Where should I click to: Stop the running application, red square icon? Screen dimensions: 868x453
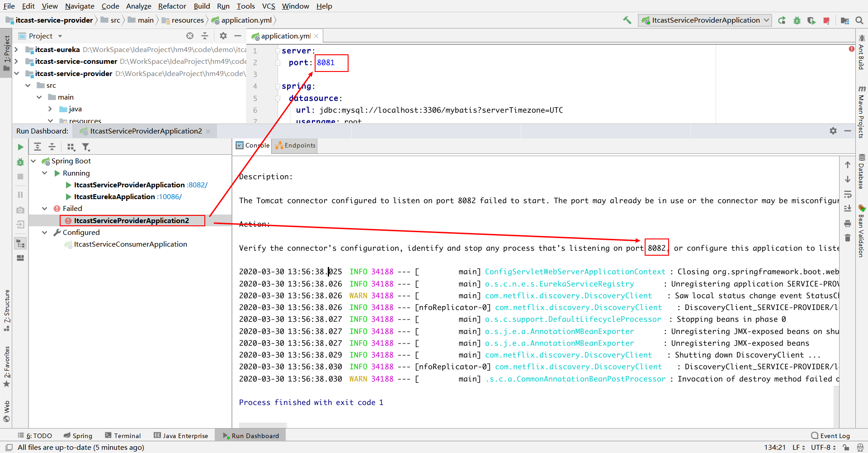826,20
